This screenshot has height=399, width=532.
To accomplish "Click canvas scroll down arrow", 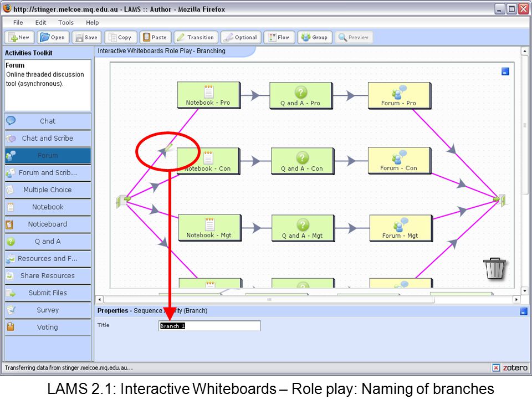I will [525, 291].
